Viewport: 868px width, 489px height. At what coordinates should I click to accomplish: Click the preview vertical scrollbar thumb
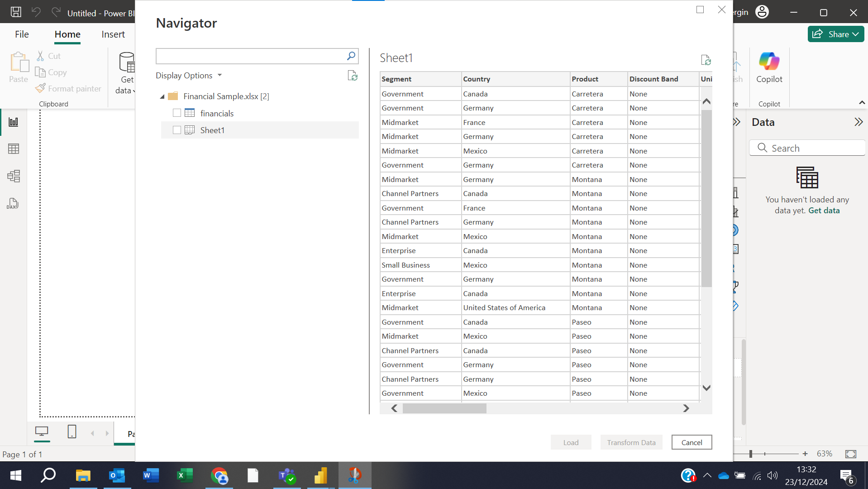point(706,198)
